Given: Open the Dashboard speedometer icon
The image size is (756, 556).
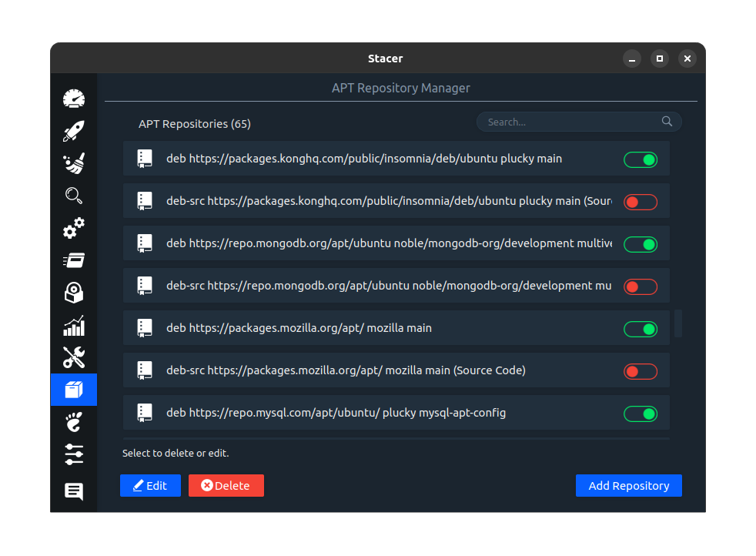Looking at the screenshot, I should (x=74, y=99).
